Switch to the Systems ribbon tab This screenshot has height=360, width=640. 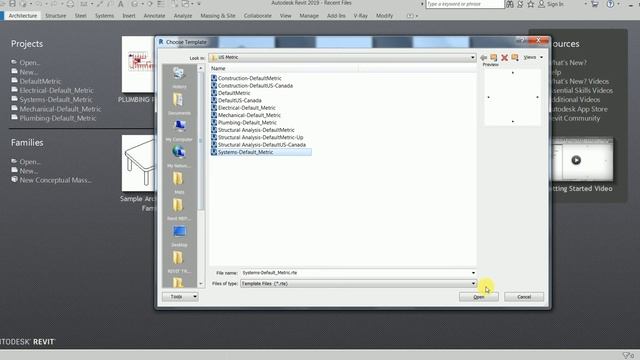[x=104, y=16]
